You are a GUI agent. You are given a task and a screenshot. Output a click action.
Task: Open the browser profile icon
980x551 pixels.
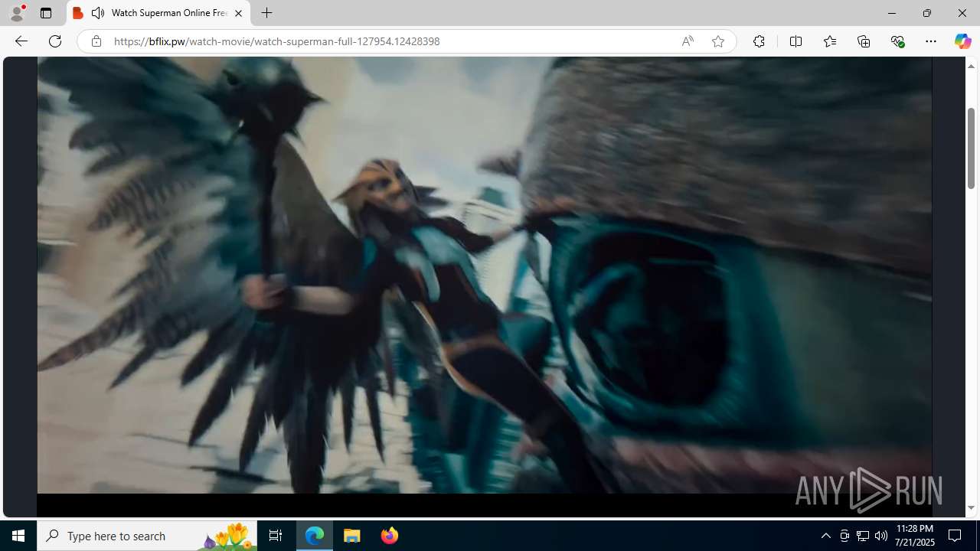pos(17,13)
